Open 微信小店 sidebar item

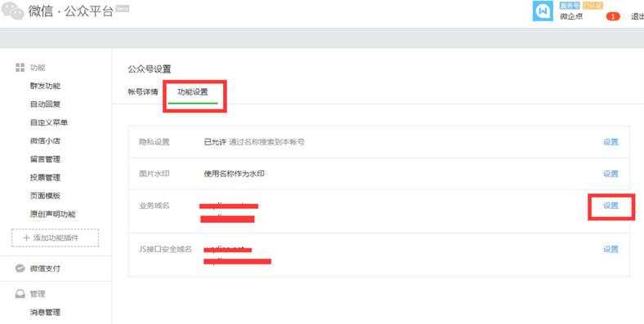pyautogui.click(x=45, y=140)
